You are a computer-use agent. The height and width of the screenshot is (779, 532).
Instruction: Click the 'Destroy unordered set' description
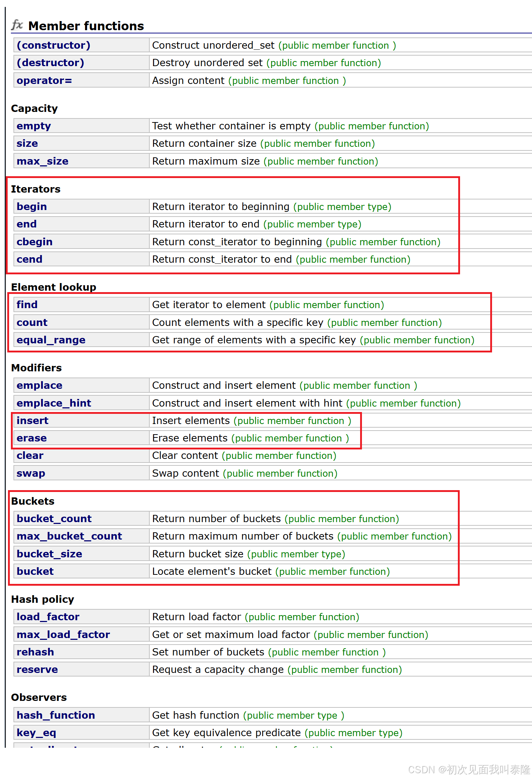(207, 62)
